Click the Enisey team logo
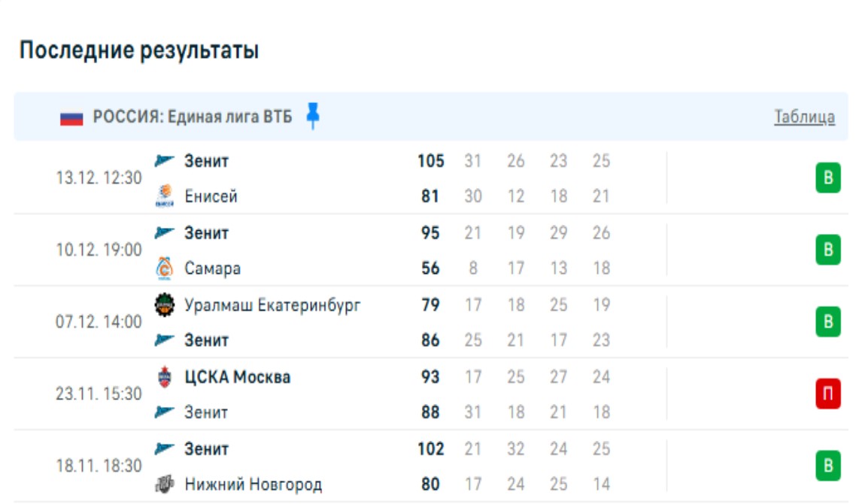This screenshot has height=504, width=856. [x=165, y=196]
